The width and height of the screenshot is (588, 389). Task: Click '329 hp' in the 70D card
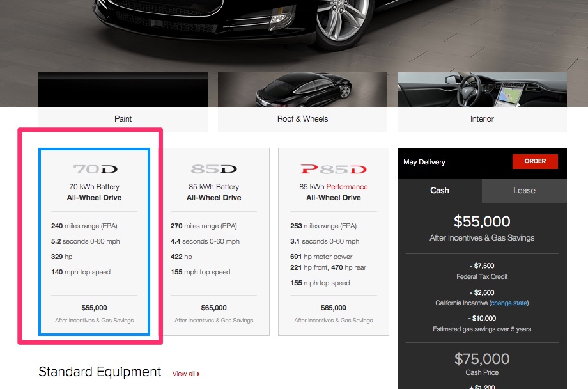(x=61, y=257)
